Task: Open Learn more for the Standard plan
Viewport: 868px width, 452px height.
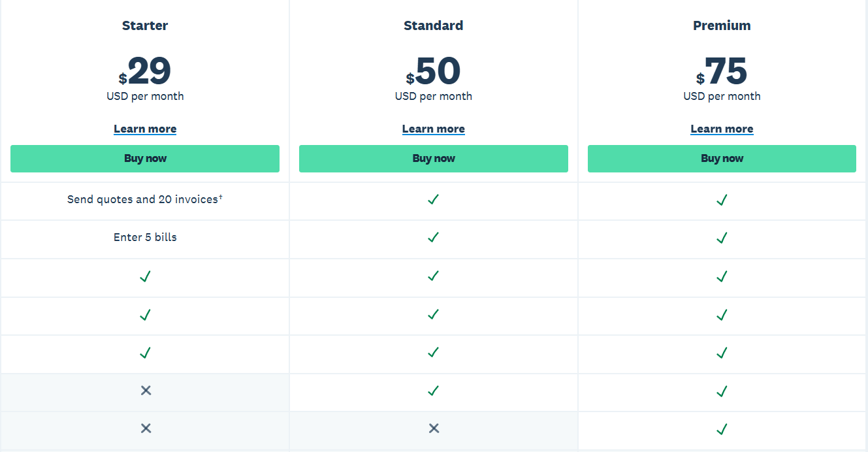Action: click(x=433, y=129)
